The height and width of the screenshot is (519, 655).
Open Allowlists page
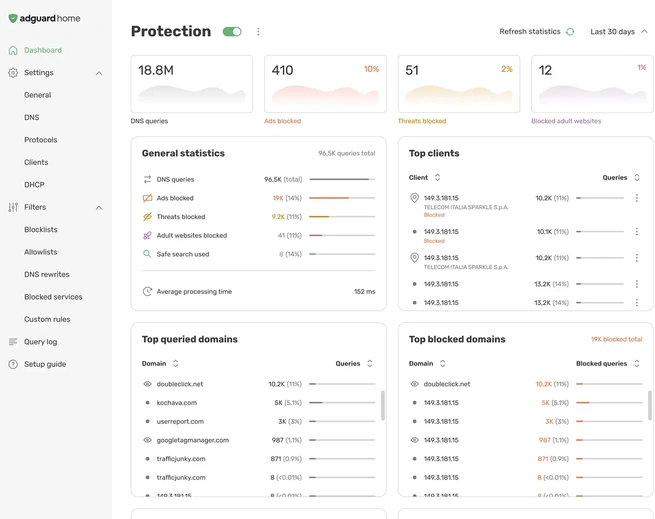[x=41, y=252]
